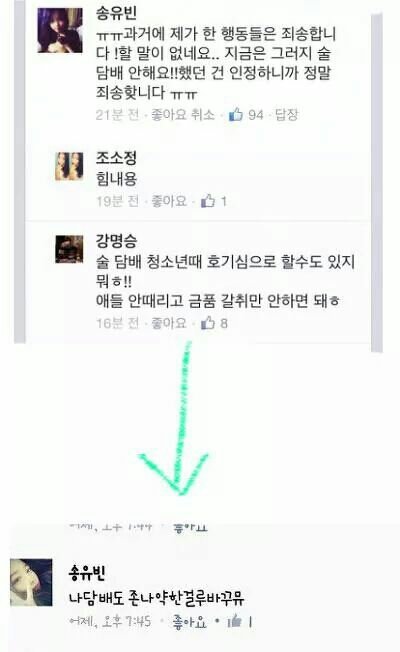This screenshot has width=400, height=652.
Task: Open the 강명승 name link
Action: coord(116,241)
